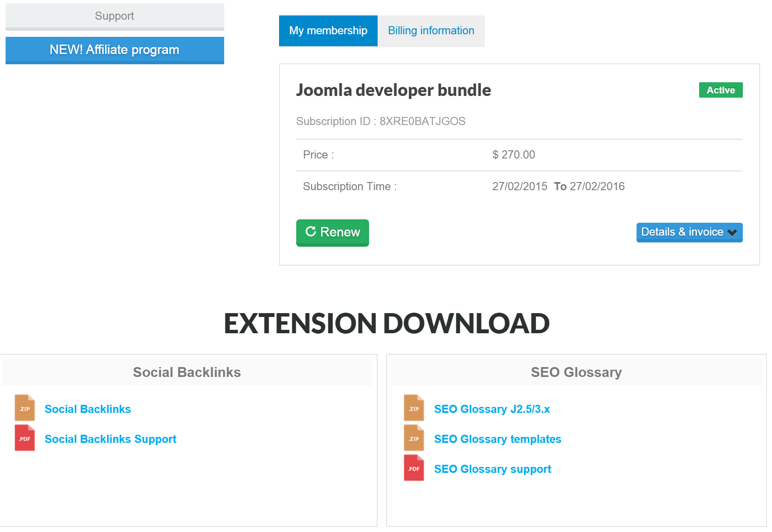772x532 pixels.
Task: Click the green Active status badge
Action: coord(721,90)
